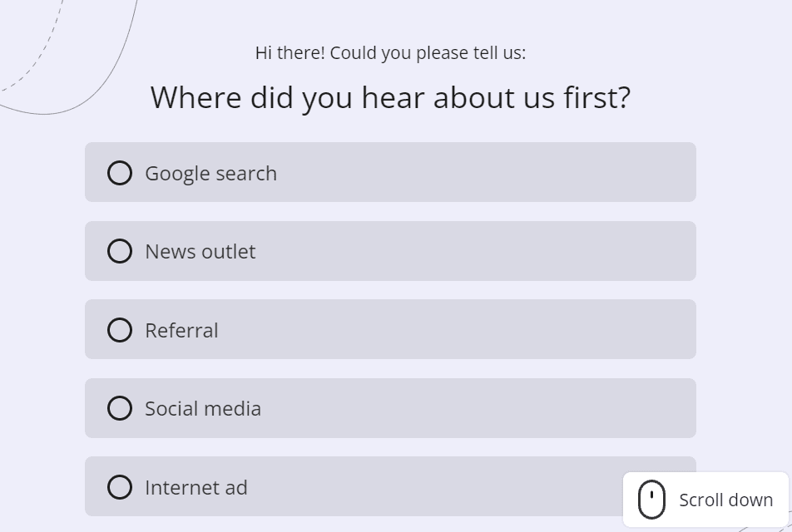The image size is (792, 532).
Task: Click the 'Where did you hear about us first?' heading
Action: tap(390, 97)
